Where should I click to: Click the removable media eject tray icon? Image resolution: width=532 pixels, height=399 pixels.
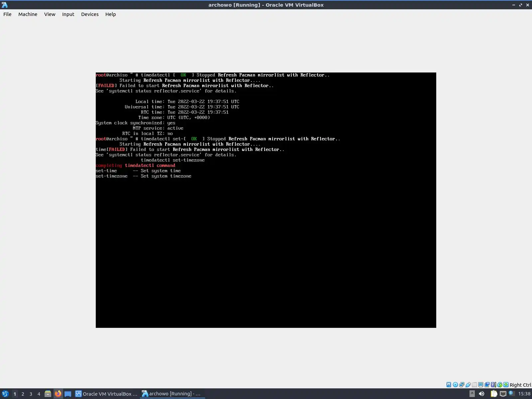472,394
